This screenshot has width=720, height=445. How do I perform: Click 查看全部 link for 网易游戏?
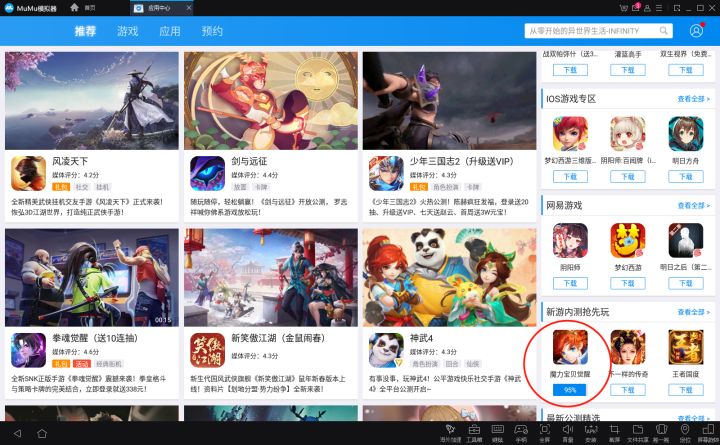coord(693,205)
